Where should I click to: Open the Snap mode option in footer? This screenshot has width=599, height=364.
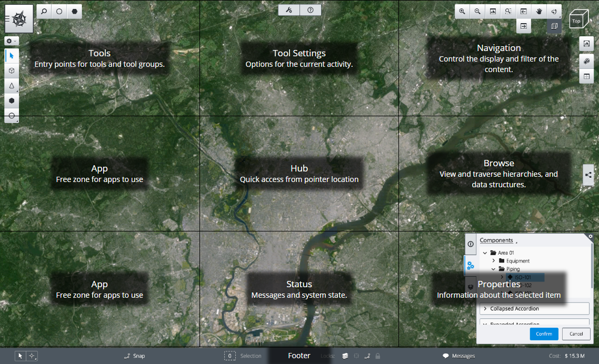pyautogui.click(x=134, y=356)
